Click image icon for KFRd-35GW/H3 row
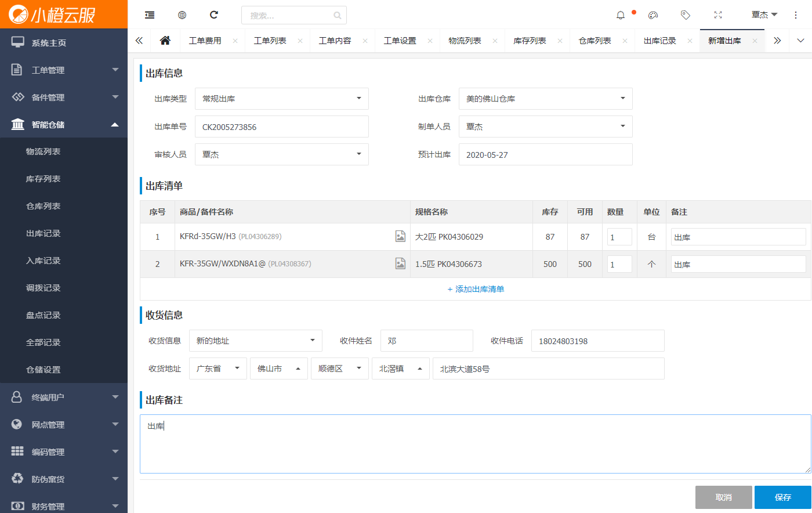Viewport: 812px width, 513px height. (x=400, y=236)
